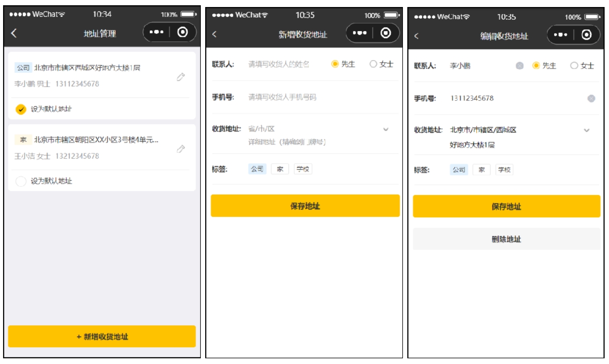Focus the phone field 请填写收货人手机号码

282,97
